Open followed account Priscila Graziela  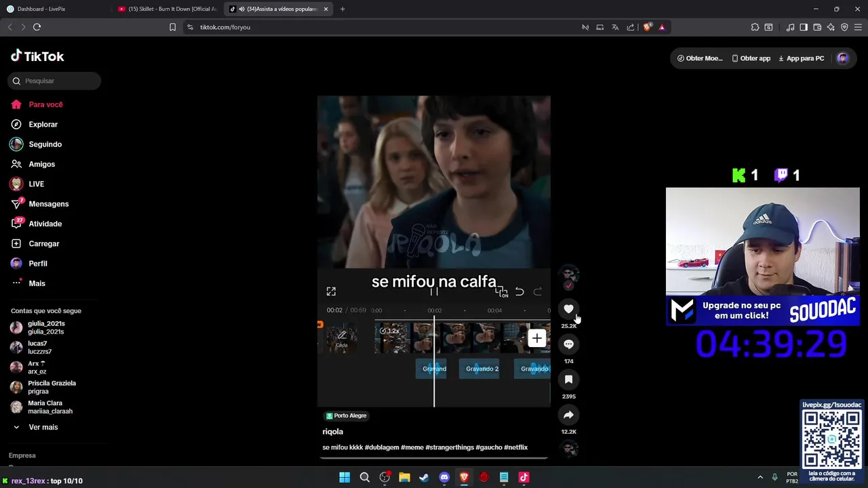click(52, 387)
